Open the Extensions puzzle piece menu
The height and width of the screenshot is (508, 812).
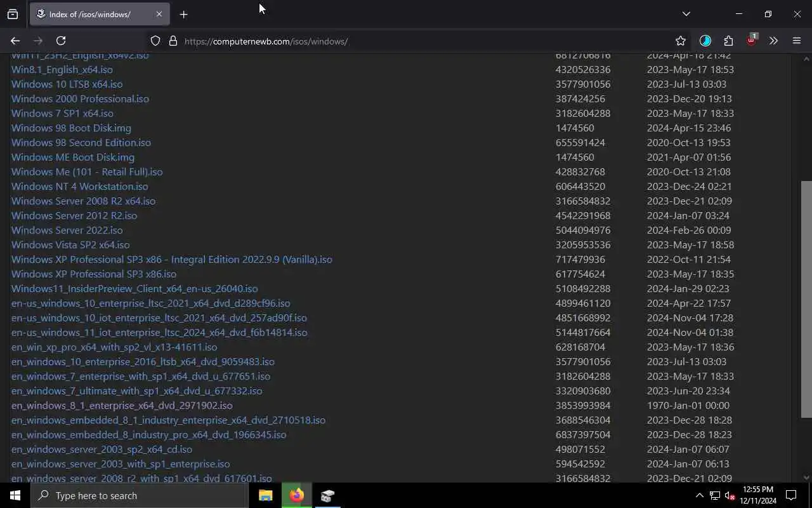(x=728, y=41)
